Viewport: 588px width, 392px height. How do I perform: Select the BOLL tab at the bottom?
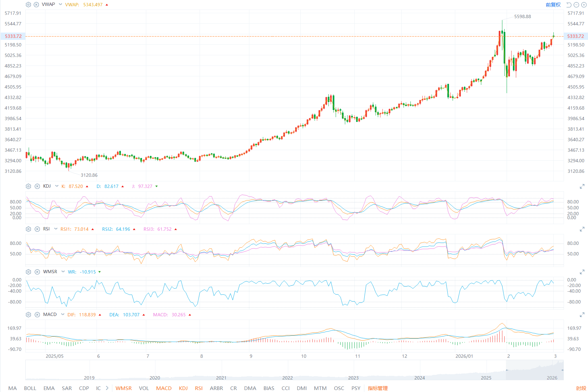[x=30, y=388]
